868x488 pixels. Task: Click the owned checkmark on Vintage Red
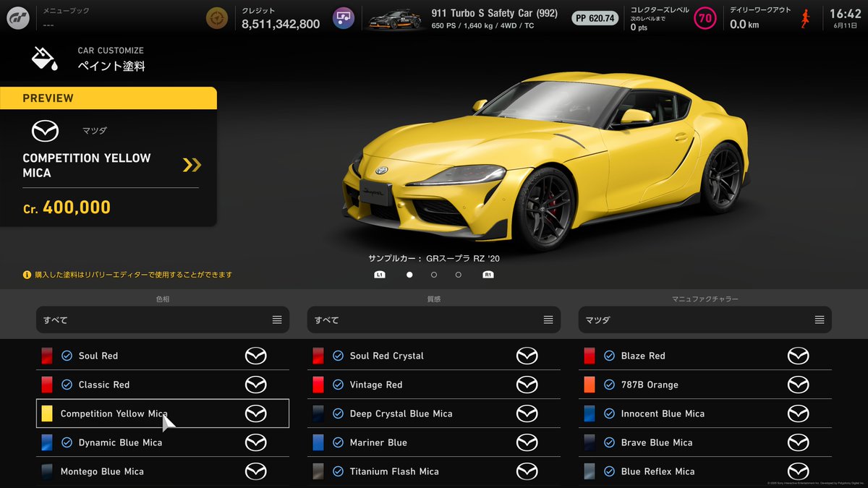point(338,385)
